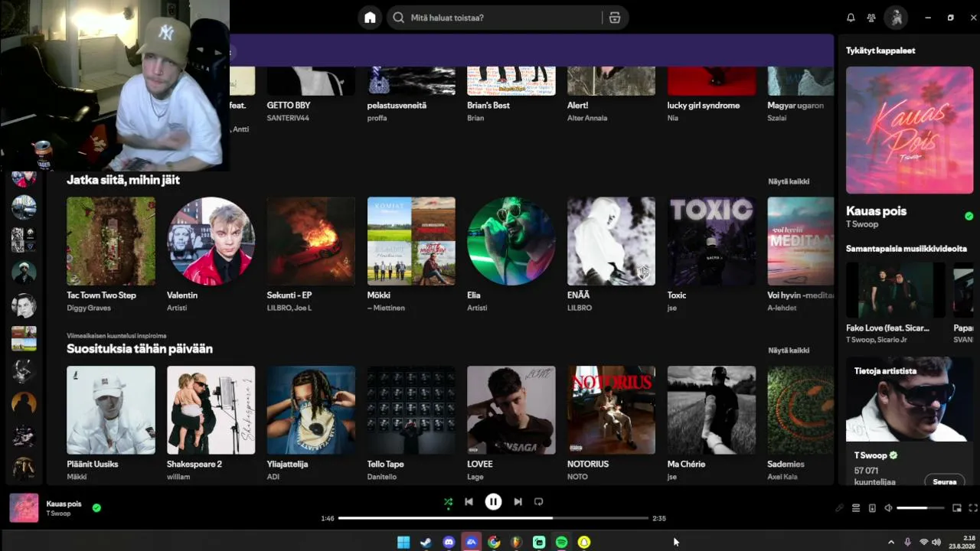Click the search magnifier icon
Screen dimensions: 980x551
pyautogui.click(x=398, y=18)
